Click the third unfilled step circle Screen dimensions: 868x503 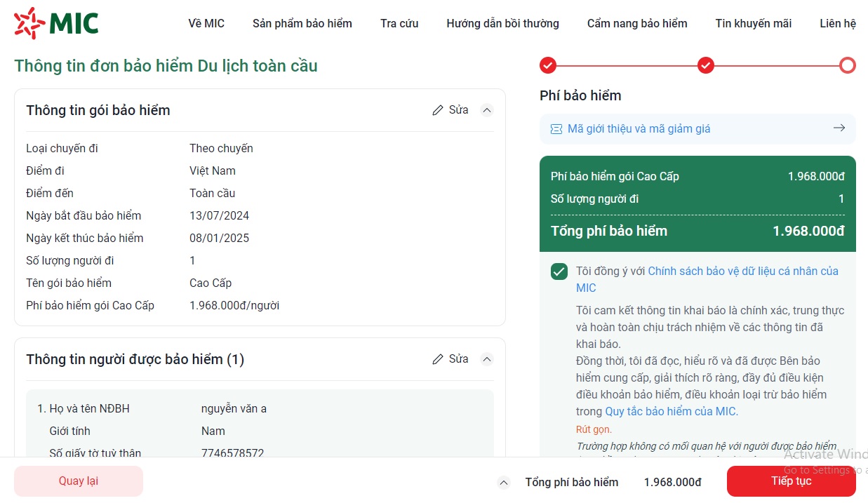click(x=848, y=65)
